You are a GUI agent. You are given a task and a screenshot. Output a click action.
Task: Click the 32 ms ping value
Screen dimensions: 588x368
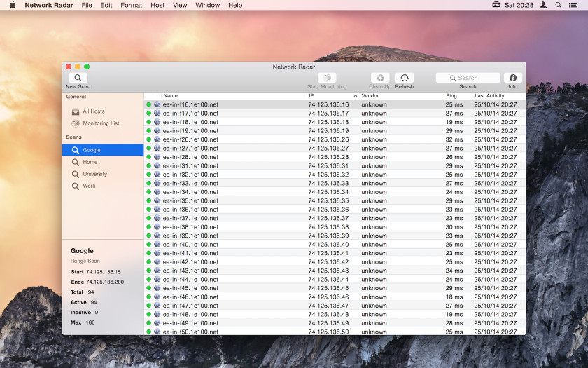pos(454,139)
